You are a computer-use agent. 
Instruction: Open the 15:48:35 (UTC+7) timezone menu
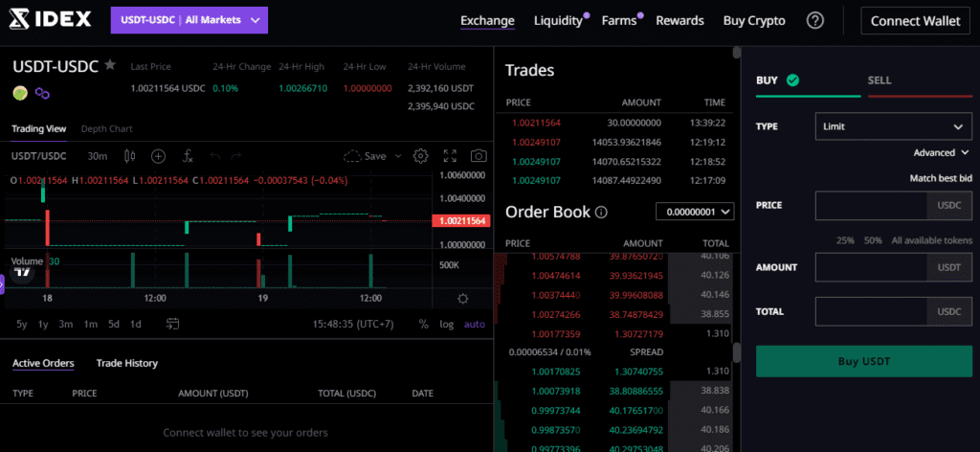point(353,324)
